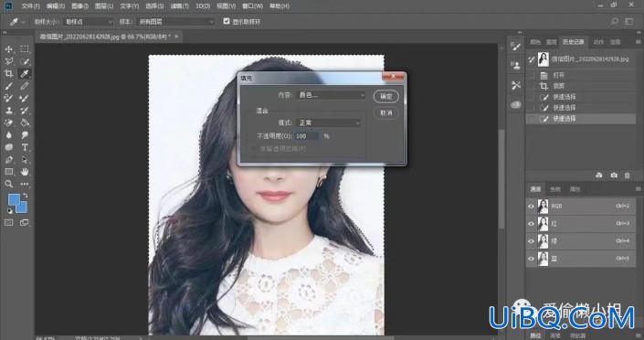Hide the 绿 channel eye icon
The image size is (644, 340).
click(531, 241)
